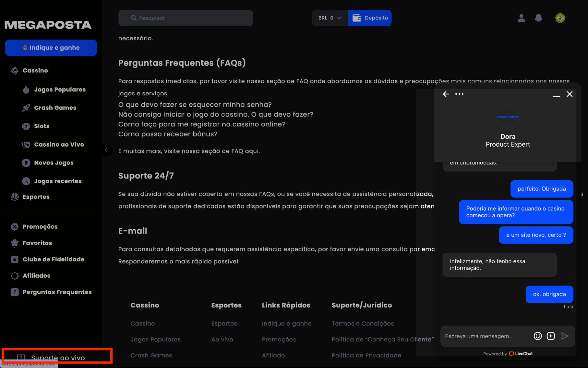The width and height of the screenshot is (588, 368).
Task: Click the "perfeito. Obrigada" chat message
Action: click(542, 189)
